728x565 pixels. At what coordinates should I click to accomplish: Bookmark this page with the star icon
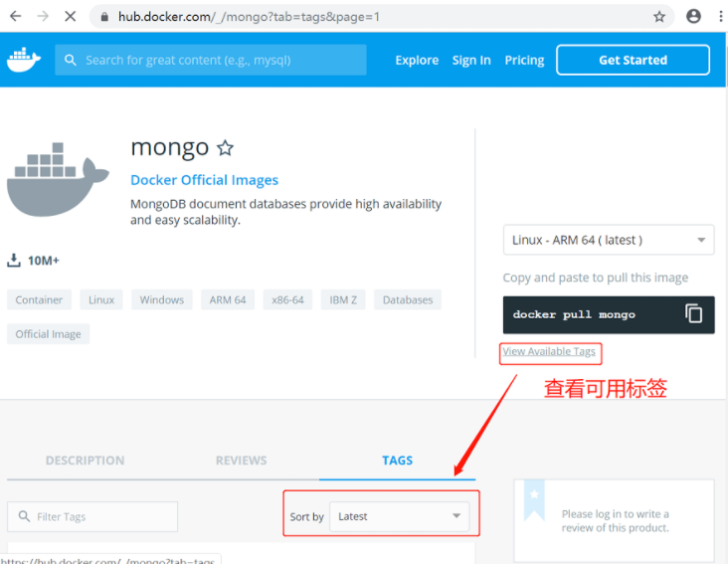[659, 17]
